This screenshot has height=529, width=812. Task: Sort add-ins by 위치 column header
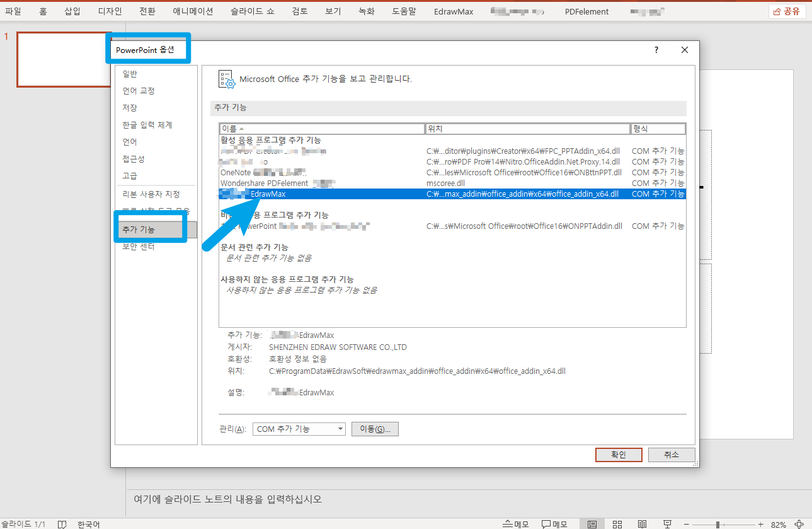pos(528,129)
